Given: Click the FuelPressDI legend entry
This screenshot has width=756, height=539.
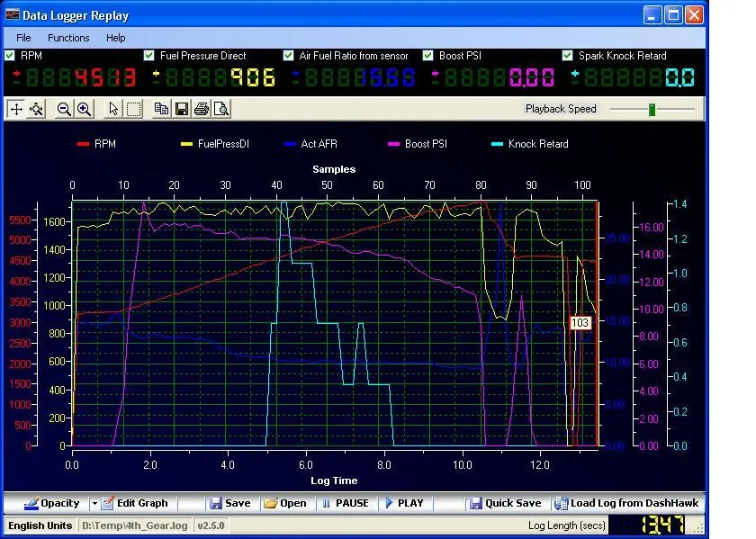Looking at the screenshot, I should pos(215,144).
